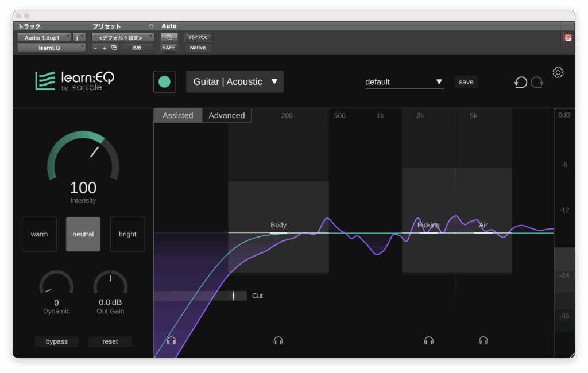Select the neutral tonal character
Viewport: 588px width, 373px height.
coord(83,234)
